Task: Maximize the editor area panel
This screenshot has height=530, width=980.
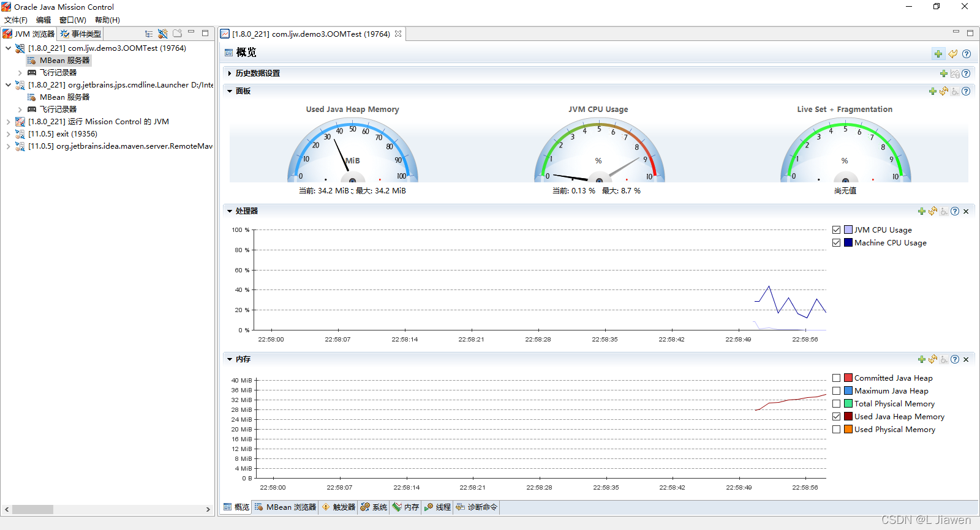Action: pos(970,33)
